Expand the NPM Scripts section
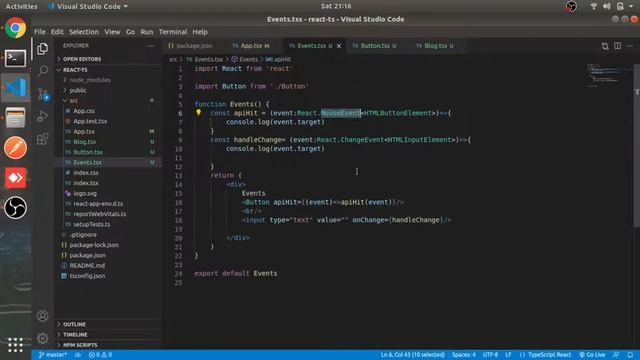This screenshot has width=640, height=360. point(108,345)
